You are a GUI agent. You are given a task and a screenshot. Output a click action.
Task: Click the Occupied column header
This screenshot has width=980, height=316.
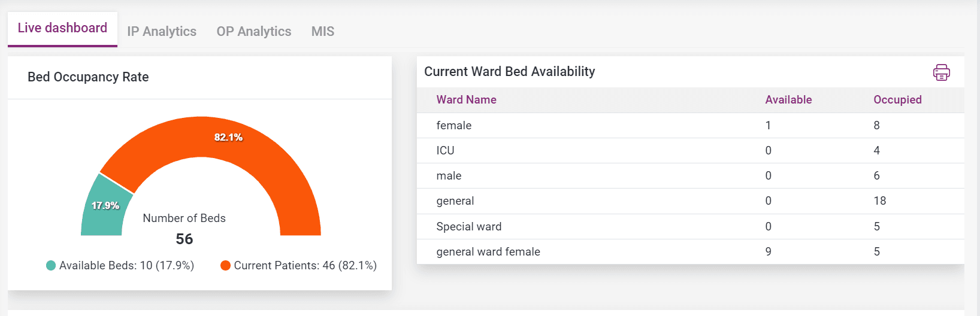click(x=897, y=100)
